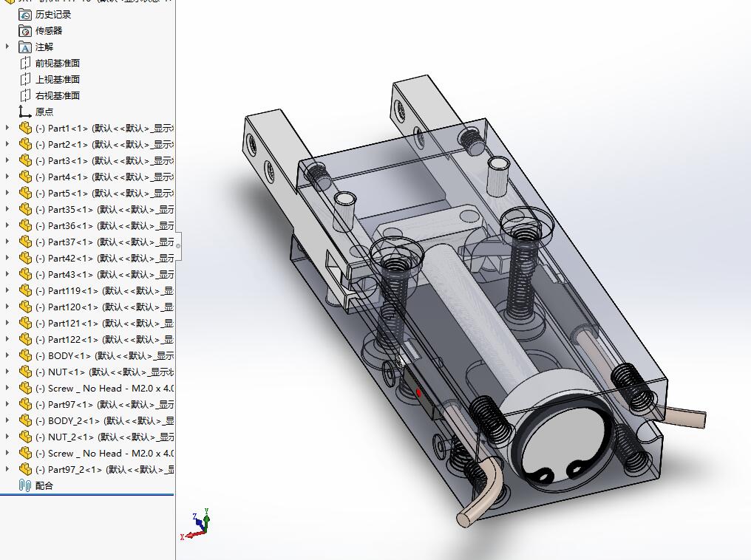Image resolution: width=751 pixels, height=560 pixels.
Task: Select the (-) Part3<1> row text
Action: (x=104, y=161)
